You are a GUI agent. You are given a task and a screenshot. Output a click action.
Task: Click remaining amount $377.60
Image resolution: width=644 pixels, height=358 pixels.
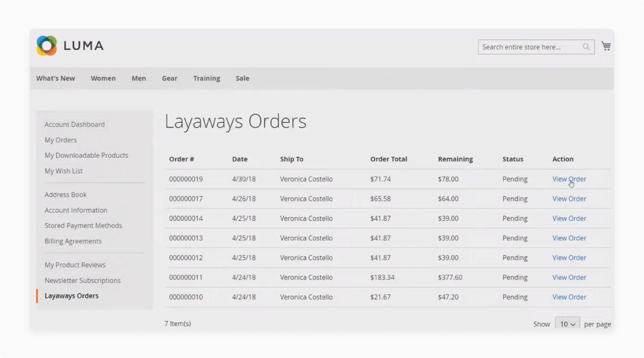(x=450, y=277)
